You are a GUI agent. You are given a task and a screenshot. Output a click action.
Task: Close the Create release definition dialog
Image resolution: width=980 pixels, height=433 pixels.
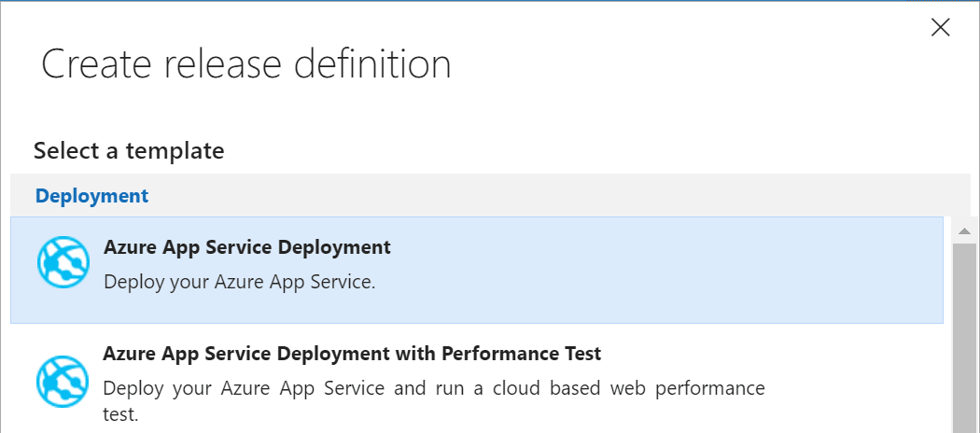point(940,27)
